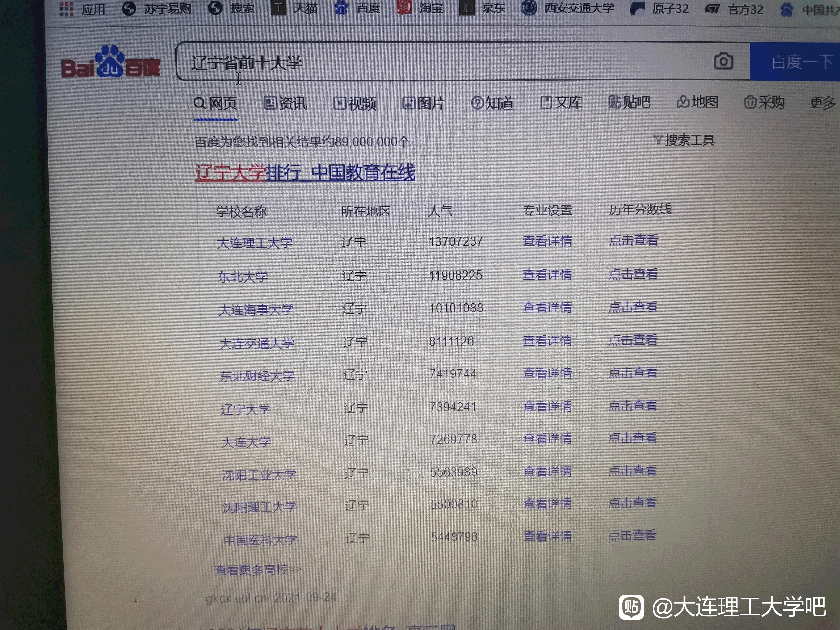
Task: Click 查看详情 for 大连海事大学
Action: point(547,307)
